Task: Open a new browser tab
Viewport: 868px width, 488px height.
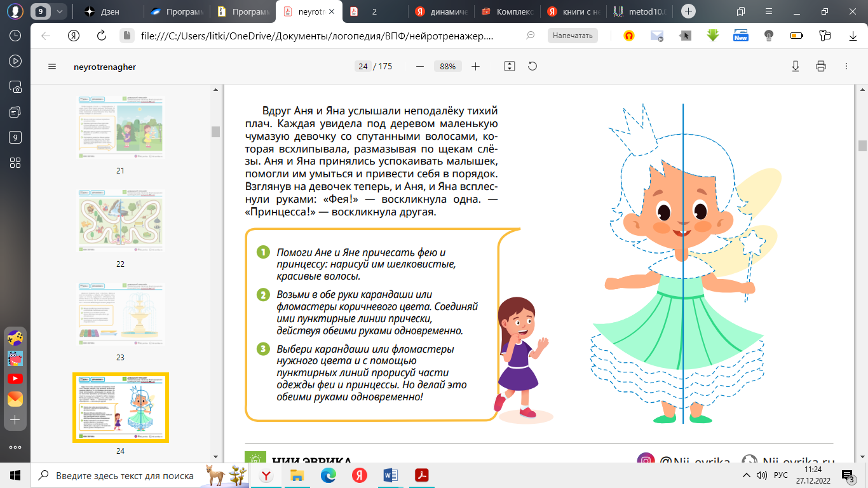Action: 688,11
